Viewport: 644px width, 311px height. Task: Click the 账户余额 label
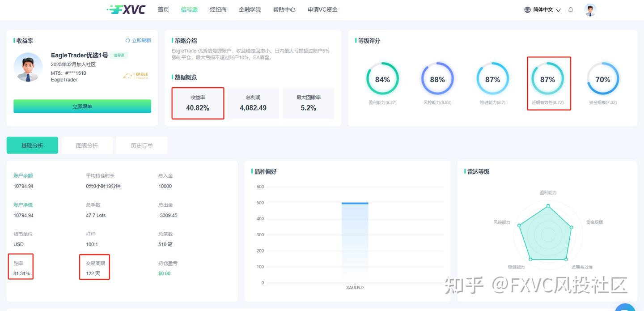click(x=23, y=175)
